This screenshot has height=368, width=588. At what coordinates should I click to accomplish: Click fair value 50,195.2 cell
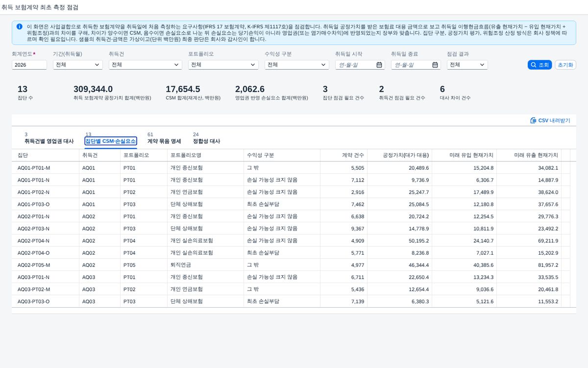click(399, 241)
